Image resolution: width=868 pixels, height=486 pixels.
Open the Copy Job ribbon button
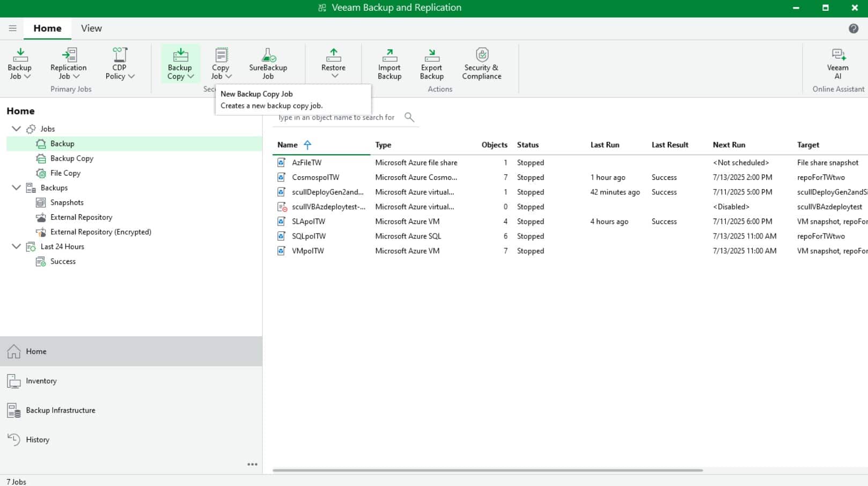220,63
